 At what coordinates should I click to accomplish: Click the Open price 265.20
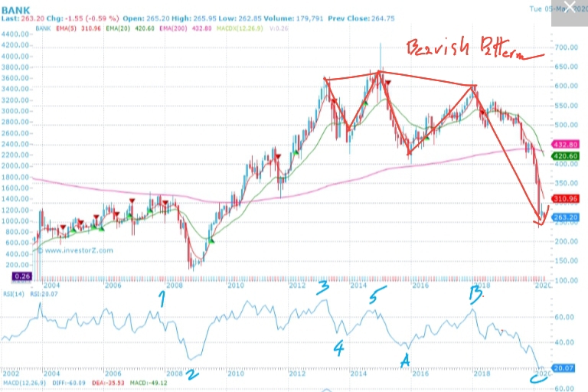point(158,18)
